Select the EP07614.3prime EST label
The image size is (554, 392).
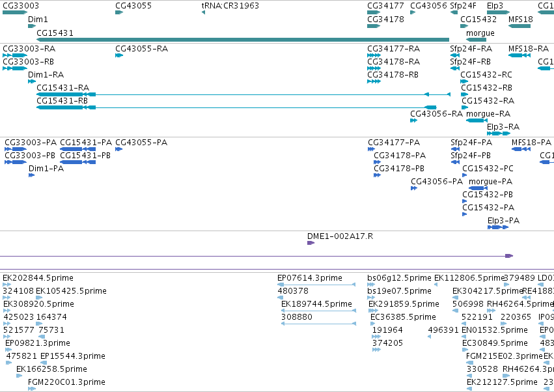pyautogui.click(x=310, y=278)
